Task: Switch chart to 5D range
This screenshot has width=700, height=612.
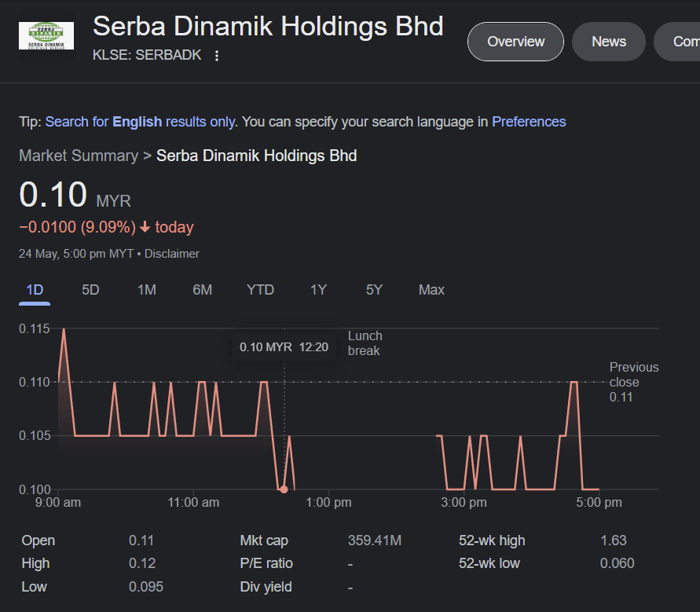Action: pos(90,290)
